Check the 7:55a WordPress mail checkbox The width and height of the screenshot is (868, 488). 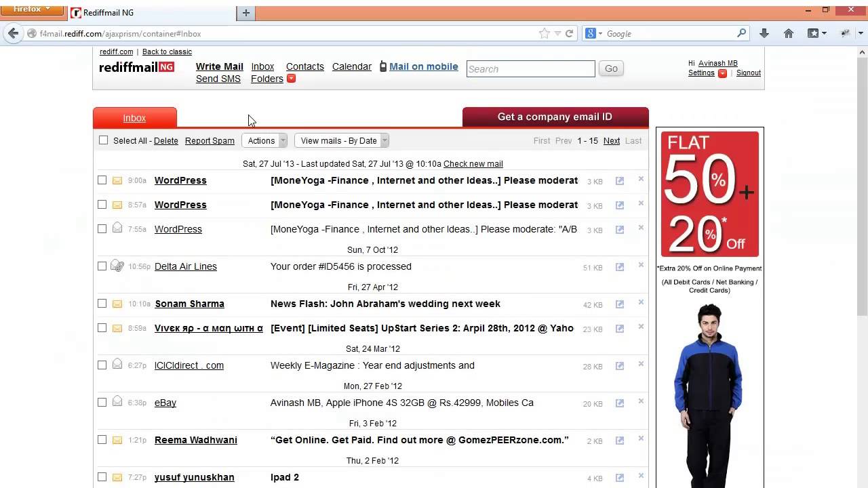(x=102, y=229)
